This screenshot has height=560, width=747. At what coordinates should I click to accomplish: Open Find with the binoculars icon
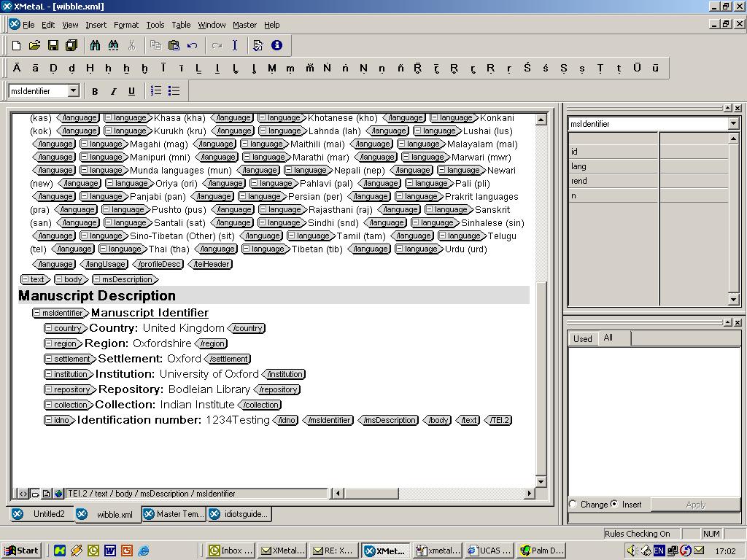pos(95,45)
